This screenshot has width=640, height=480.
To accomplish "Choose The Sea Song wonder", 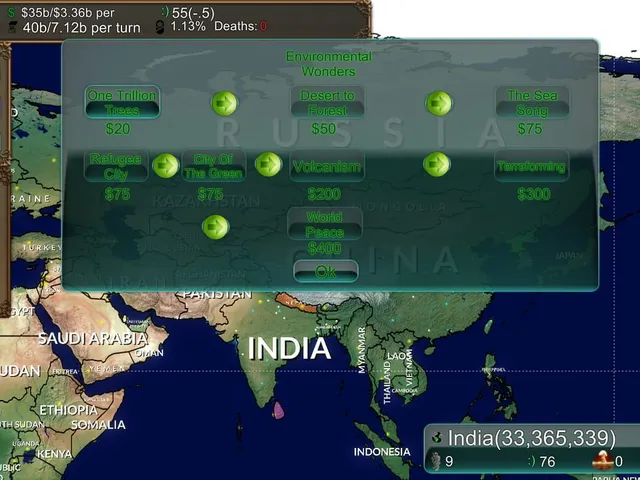I will 532,102.
